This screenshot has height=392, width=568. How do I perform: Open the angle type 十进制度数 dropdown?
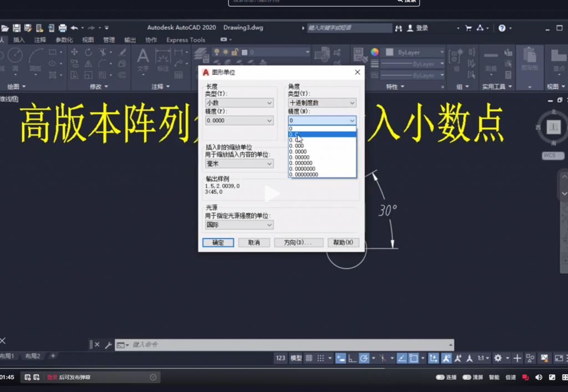(322, 103)
